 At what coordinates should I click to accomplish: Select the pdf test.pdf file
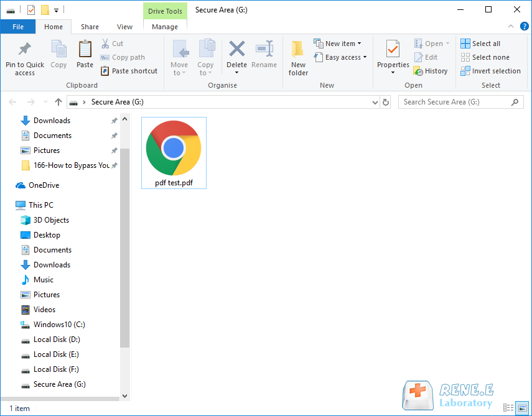[174, 153]
